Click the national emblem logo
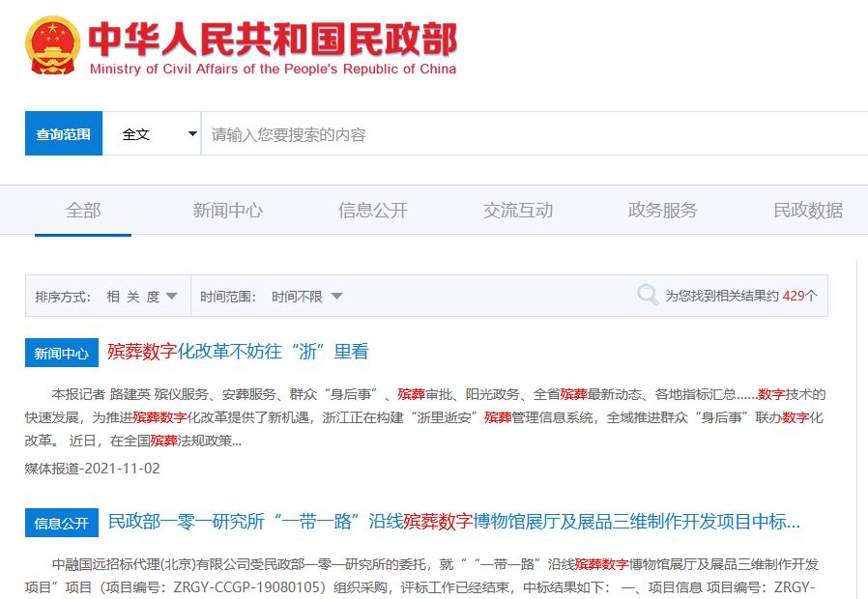The image size is (868, 599). (x=52, y=45)
